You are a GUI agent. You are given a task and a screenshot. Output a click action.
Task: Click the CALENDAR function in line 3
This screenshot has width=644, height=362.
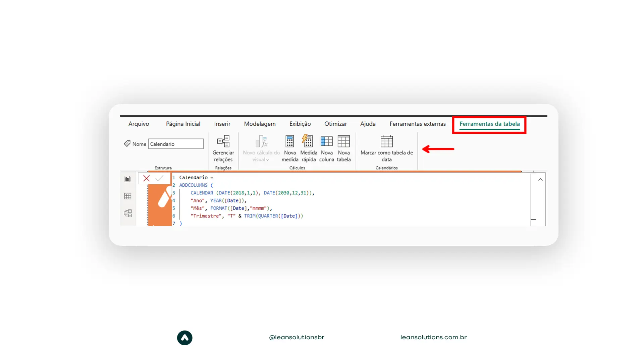click(x=202, y=193)
